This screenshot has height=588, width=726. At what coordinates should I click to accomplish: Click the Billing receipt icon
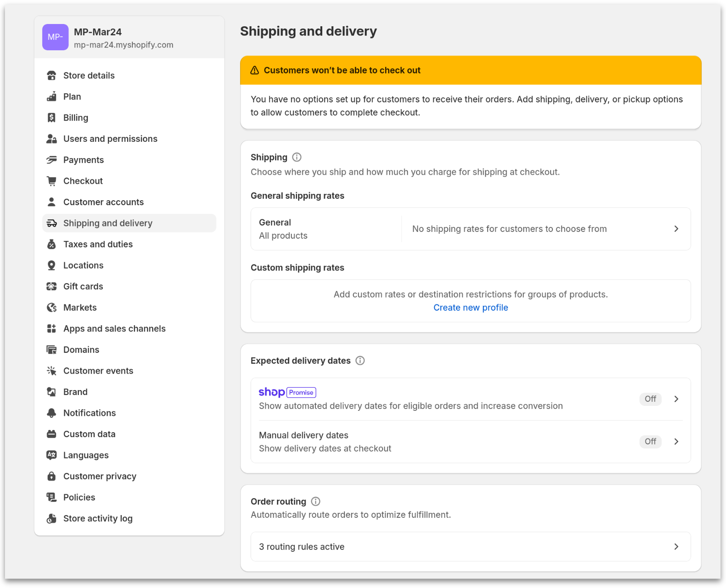52,118
